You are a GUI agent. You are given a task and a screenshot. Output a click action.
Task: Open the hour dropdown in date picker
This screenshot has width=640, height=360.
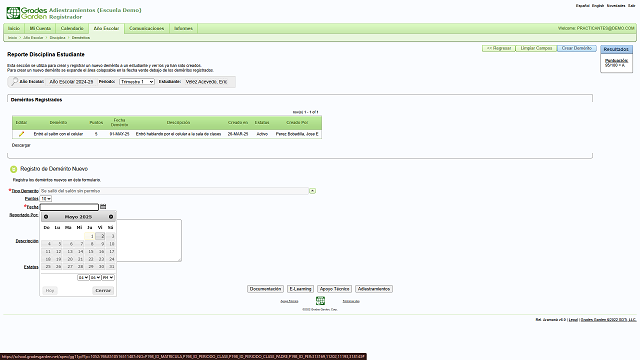click(83, 278)
